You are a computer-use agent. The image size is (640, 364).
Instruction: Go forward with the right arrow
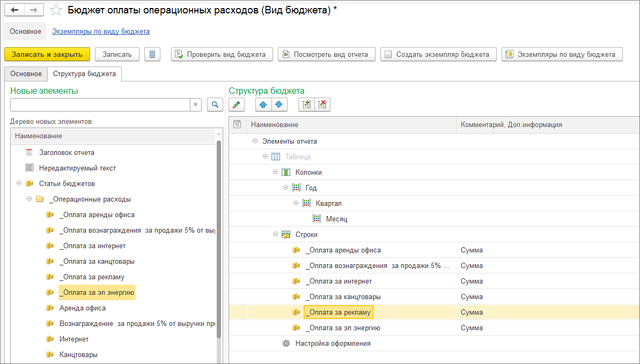34,10
